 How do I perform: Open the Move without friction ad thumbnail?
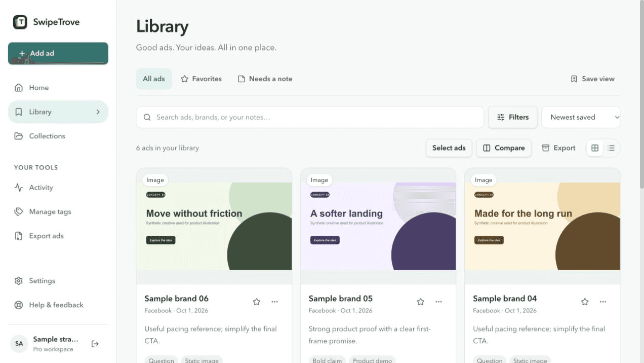click(x=214, y=226)
